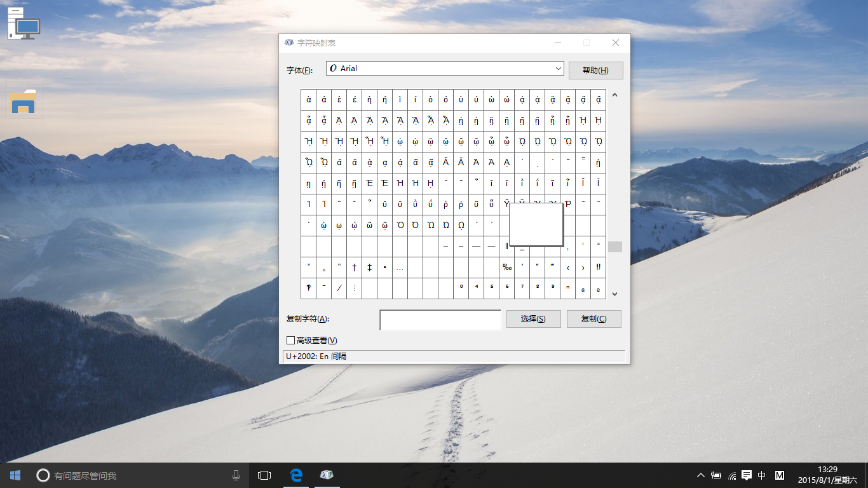Select the double dagger ‡ character
This screenshot has height=488, width=868.
pos(370,268)
